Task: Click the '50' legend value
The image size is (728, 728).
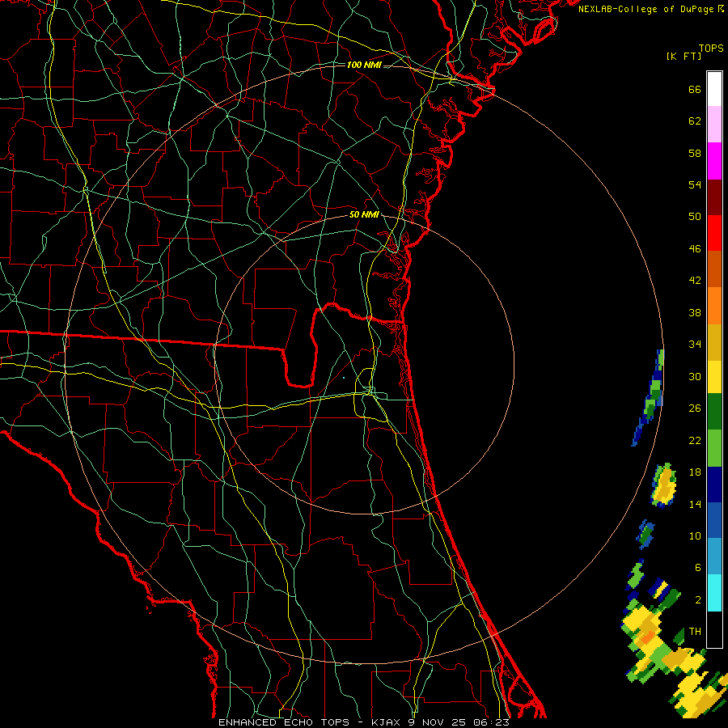Action: pyautogui.click(x=695, y=216)
